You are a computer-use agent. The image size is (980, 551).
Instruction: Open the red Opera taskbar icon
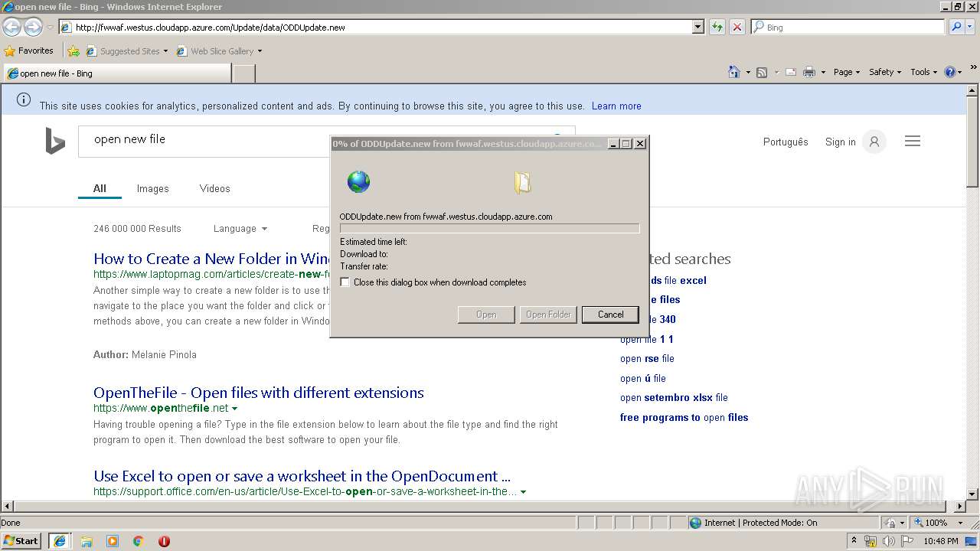click(164, 541)
